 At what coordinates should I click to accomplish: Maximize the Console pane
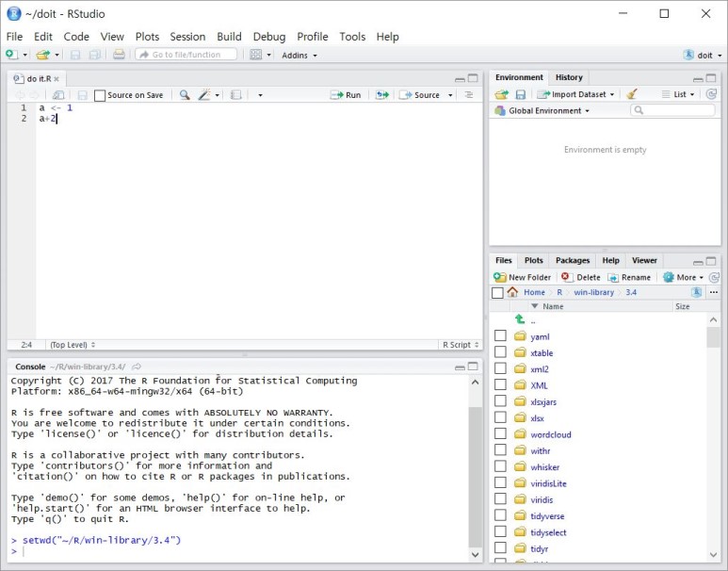(x=473, y=367)
